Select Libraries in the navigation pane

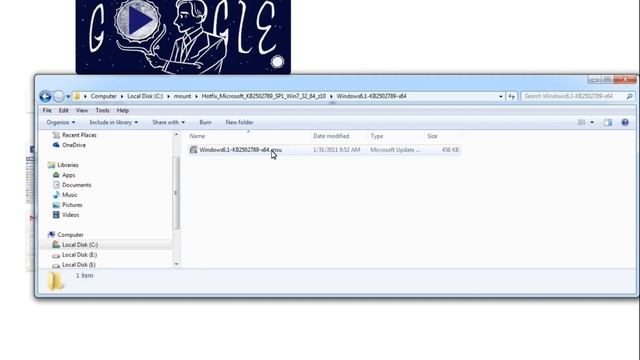(x=68, y=165)
